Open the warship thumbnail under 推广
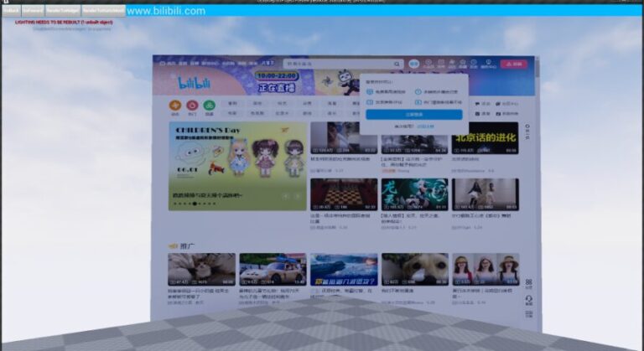This screenshot has height=351, width=644. pyautogui.click(x=344, y=269)
